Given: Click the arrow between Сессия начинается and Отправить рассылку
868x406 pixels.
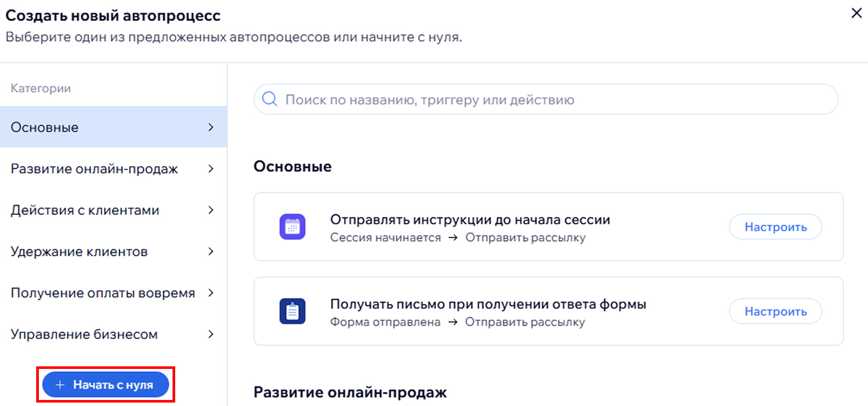Looking at the screenshot, I should [x=453, y=238].
